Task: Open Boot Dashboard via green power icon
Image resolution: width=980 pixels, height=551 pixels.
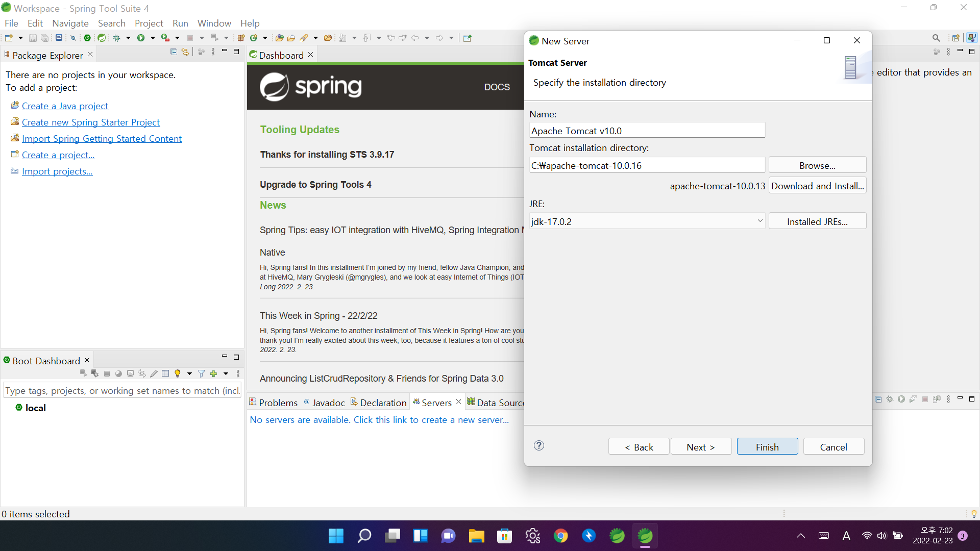Action: pyautogui.click(x=87, y=38)
